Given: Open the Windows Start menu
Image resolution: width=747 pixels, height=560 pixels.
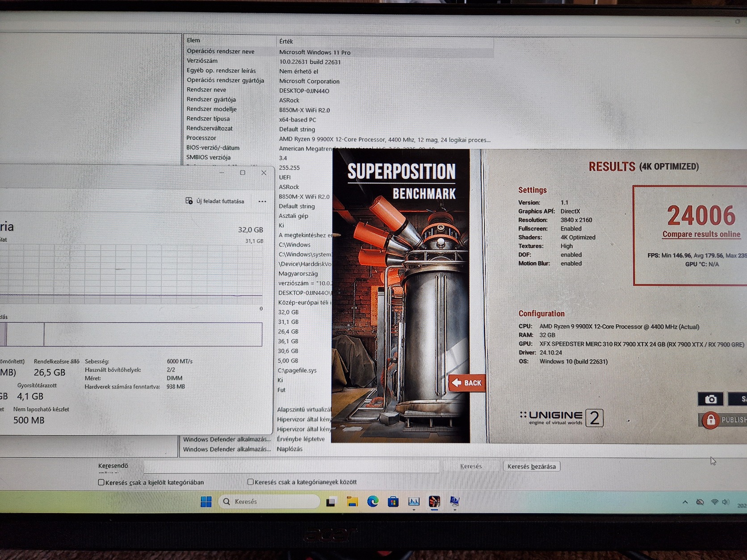Looking at the screenshot, I should (206, 502).
